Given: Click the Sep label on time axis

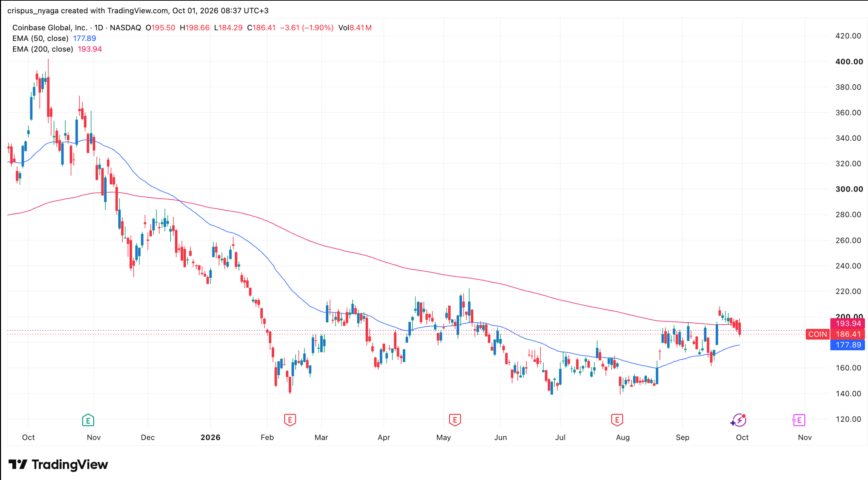Looking at the screenshot, I should (x=682, y=437).
